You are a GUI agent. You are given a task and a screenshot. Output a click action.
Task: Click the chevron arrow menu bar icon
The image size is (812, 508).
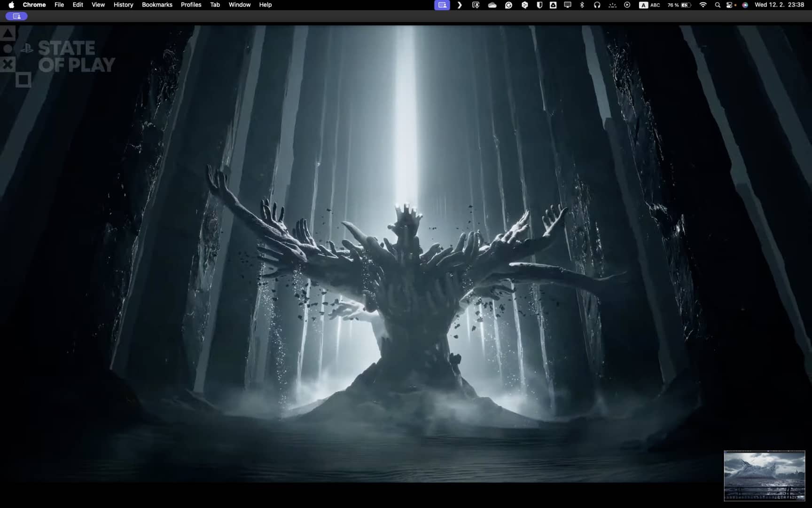460,5
